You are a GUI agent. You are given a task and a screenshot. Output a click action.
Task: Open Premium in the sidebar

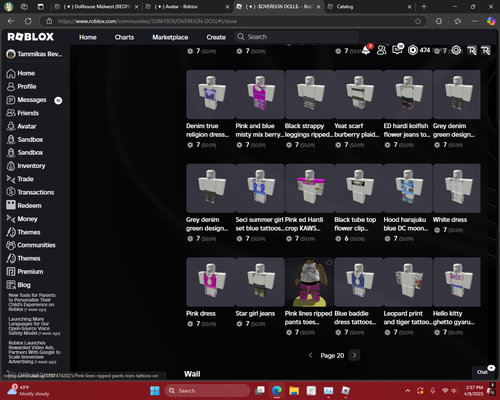click(25, 272)
